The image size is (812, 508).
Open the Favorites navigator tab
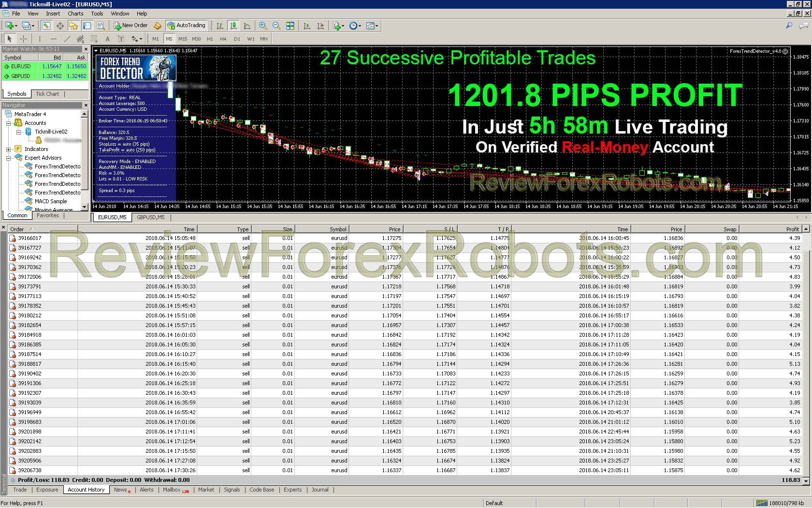(48, 216)
